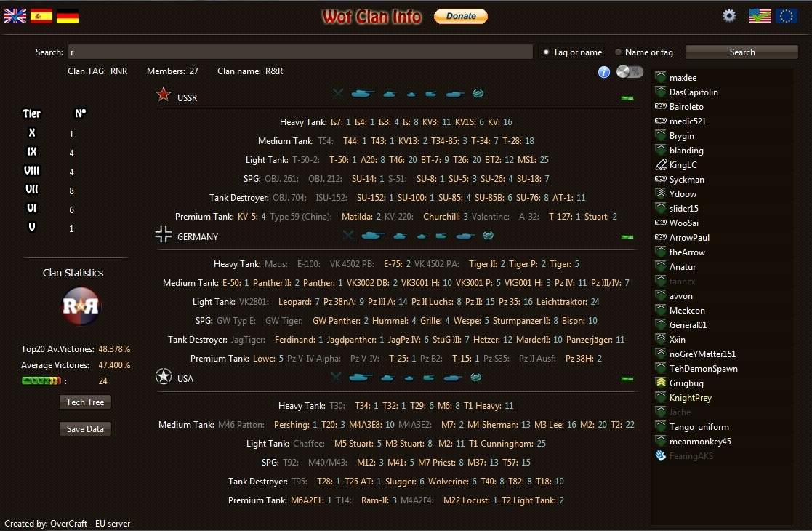Filter Germany by premium wreath icon
The height and width of the screenshot is (531, 812).
488,235
